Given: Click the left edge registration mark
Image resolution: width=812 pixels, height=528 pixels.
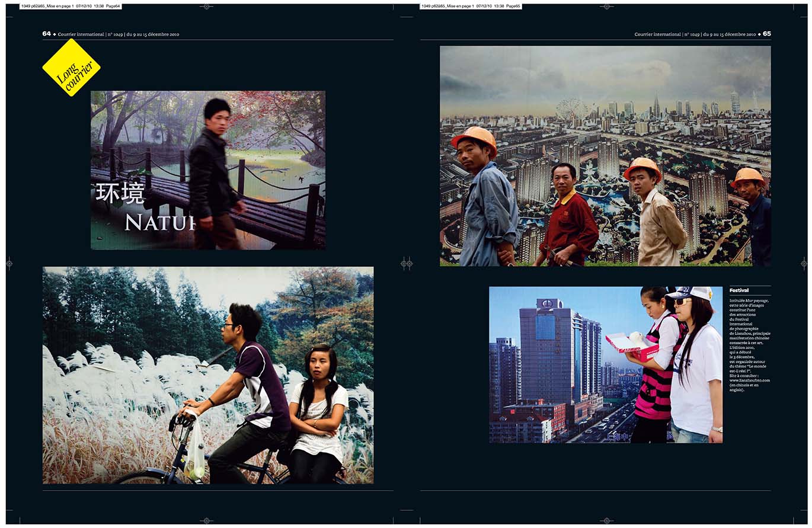Looking at the screenshot, I should [x=9, y=263].
